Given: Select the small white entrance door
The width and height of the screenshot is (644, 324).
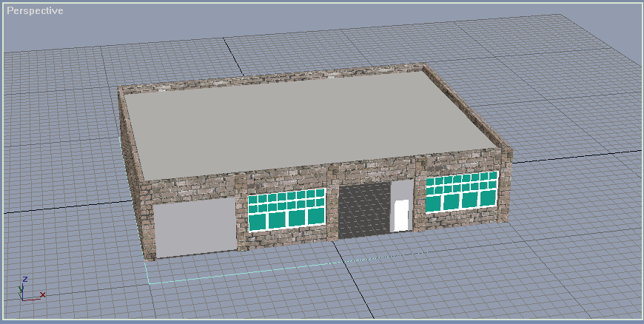Looking at the screenshot, I should tap(401, 215).
